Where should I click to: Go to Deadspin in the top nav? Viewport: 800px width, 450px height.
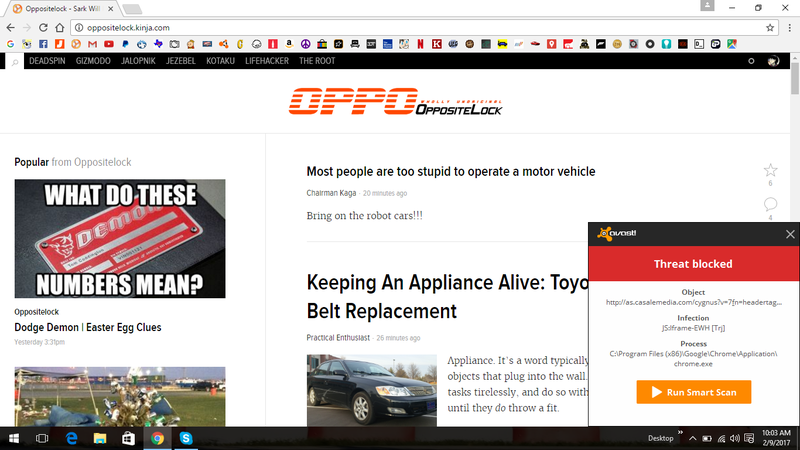pyautogui.click(x=47, y=61)
